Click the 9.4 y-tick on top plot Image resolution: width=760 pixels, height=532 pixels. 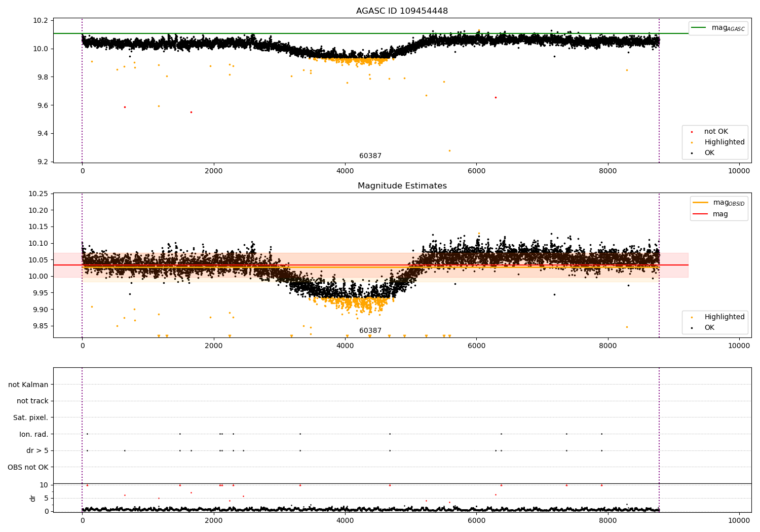coord(42,134)
